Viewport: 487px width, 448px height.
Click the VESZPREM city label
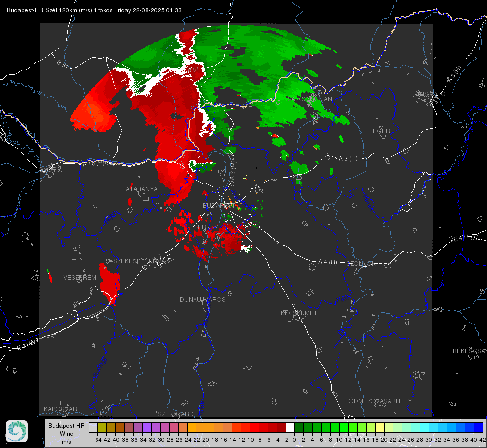pos(80,278)
